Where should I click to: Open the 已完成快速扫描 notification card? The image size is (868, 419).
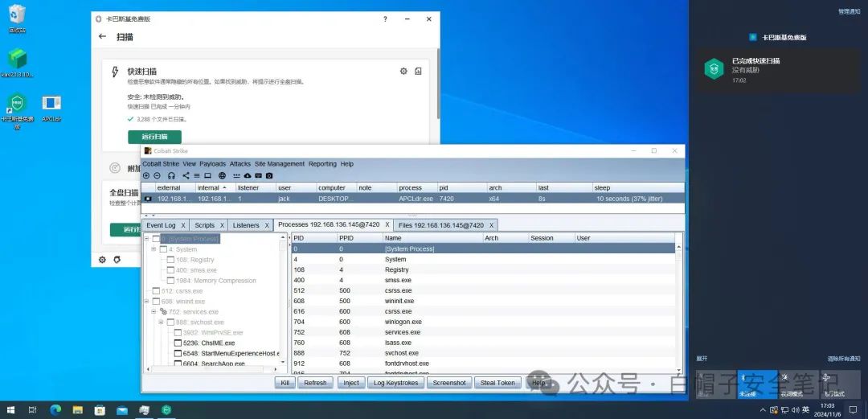coord(778,71)
